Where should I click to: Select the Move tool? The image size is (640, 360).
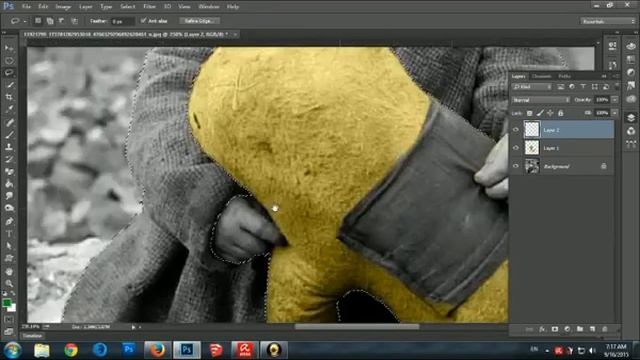pyautogui.click(x=9, y=49)
